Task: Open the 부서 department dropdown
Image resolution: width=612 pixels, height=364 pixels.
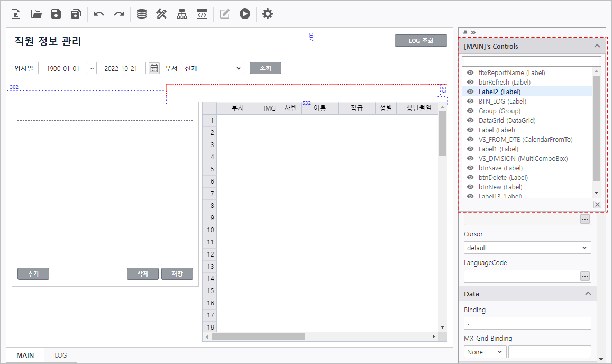Action: coord(212,68)
